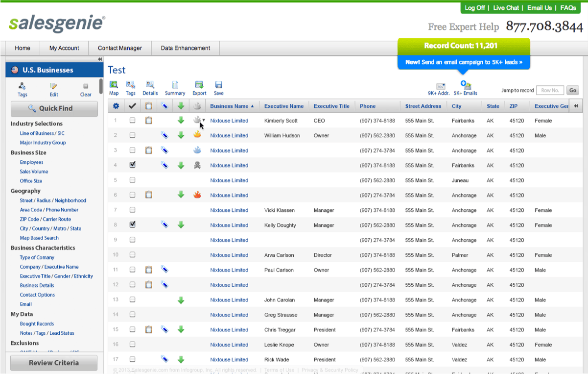
Task: Click the red fire lead status in row 6
Action: click(197, 195)
